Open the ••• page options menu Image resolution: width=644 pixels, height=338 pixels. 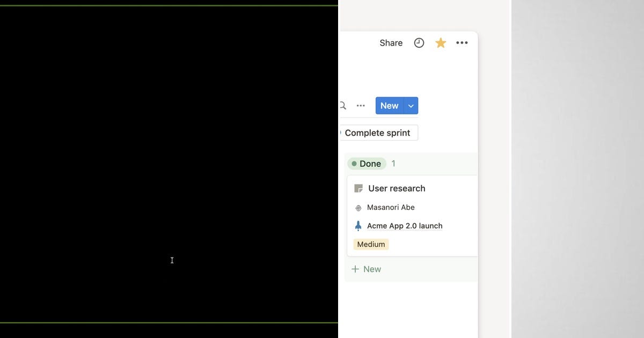click(x=462, y=42)
